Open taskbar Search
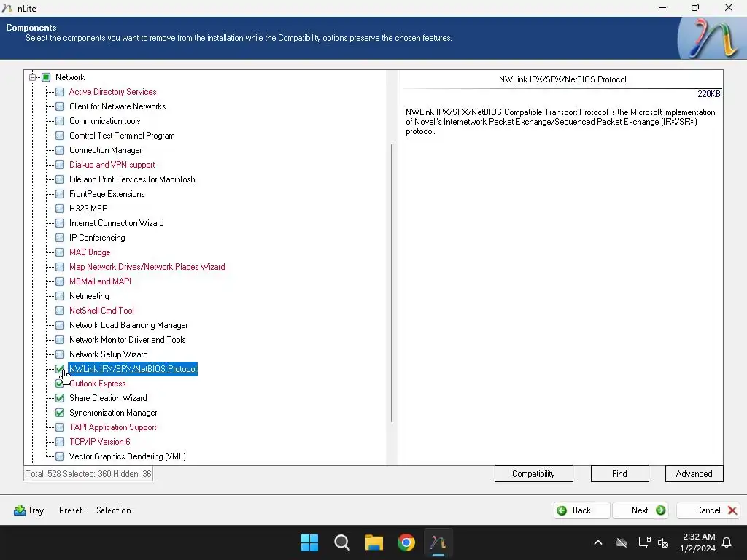Image resolution: width=747 pixels, height=560 pixels. [342, 542]
